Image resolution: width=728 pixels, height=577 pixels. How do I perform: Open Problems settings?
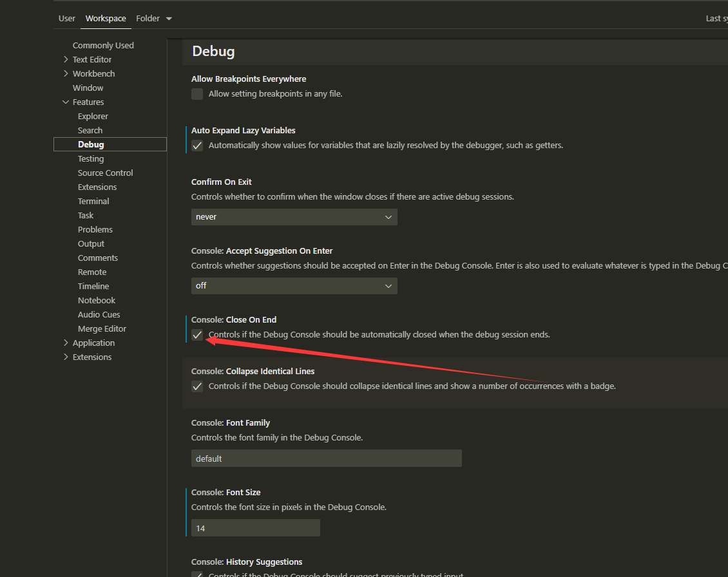coord(95,229)
